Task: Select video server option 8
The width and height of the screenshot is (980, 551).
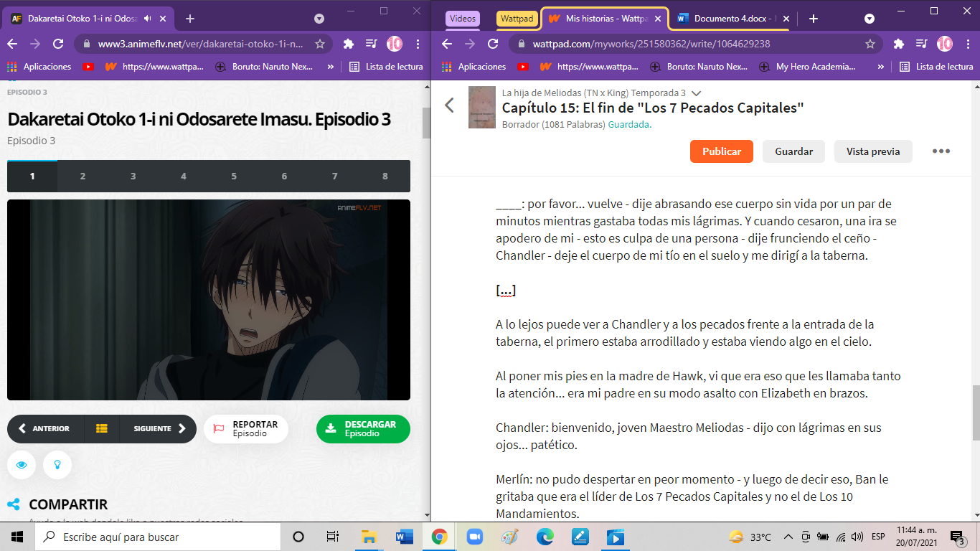Action: click(x=385, y=176)
